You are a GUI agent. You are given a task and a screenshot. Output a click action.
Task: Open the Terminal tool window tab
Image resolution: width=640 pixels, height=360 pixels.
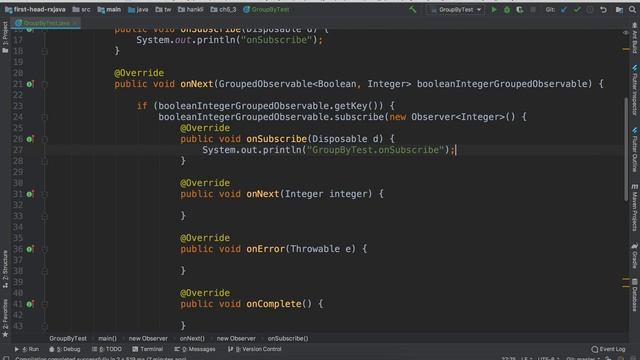point(147,349)
